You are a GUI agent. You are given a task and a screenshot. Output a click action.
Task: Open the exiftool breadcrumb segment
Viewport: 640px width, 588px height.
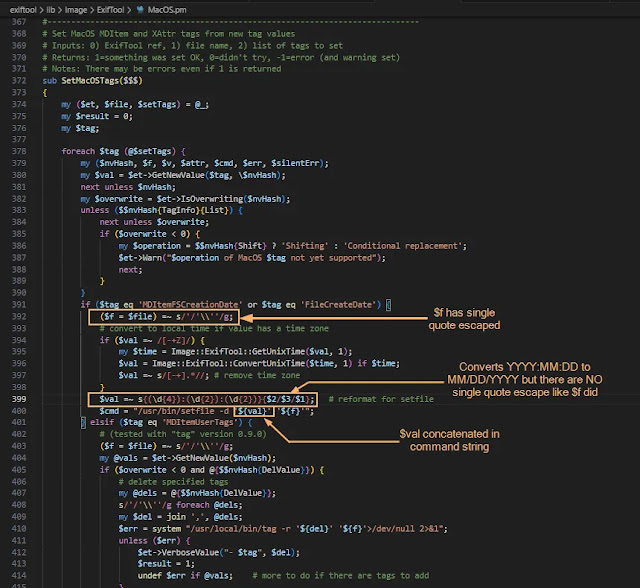tap(23, 10)
